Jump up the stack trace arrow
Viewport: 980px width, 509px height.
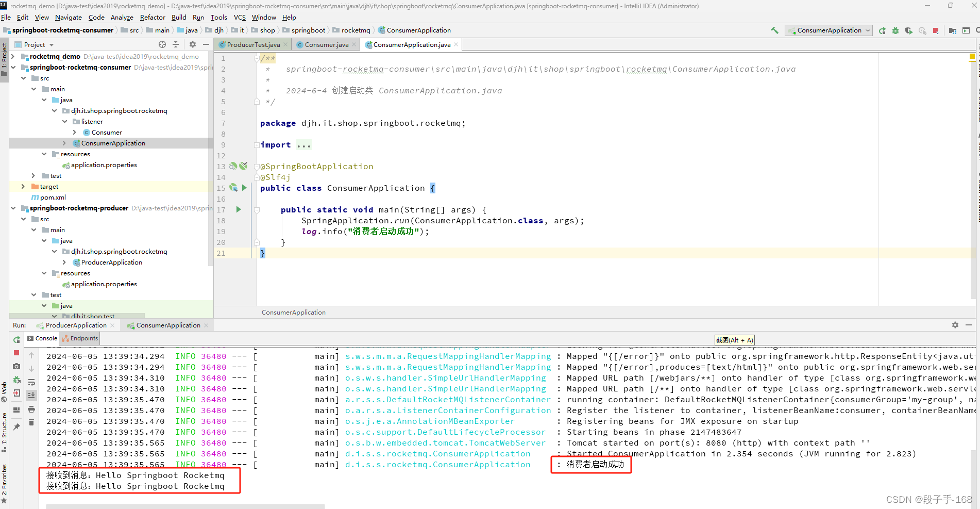point(31,355)
